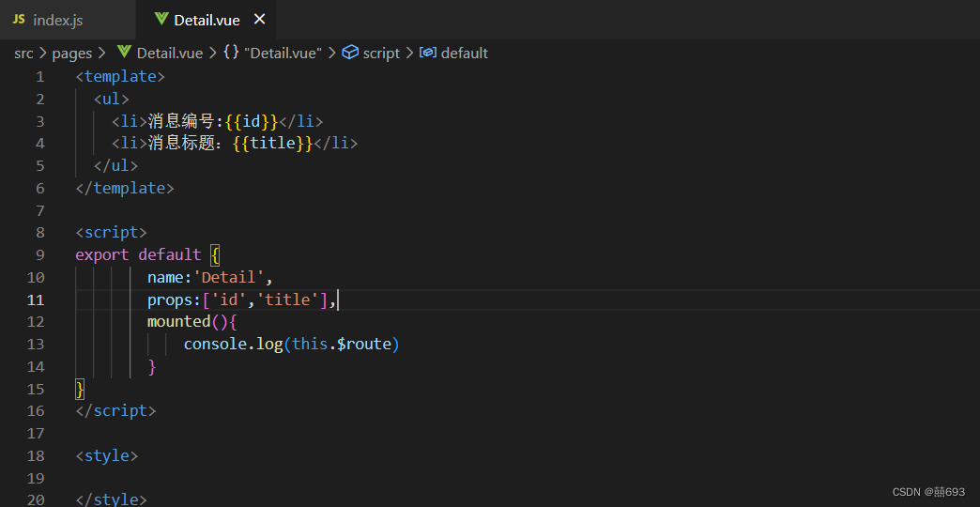Click the opening <script> tag

[112, 233]
